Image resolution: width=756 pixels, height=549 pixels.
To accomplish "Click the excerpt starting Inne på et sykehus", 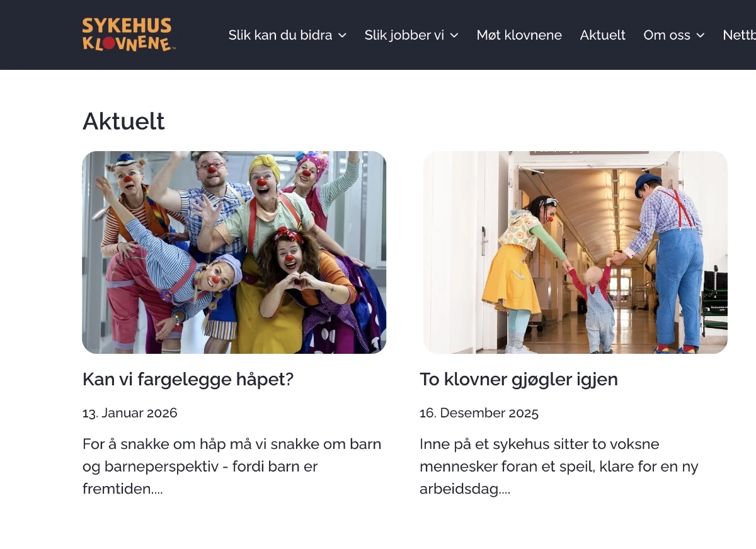I will [x=559, y=467].
